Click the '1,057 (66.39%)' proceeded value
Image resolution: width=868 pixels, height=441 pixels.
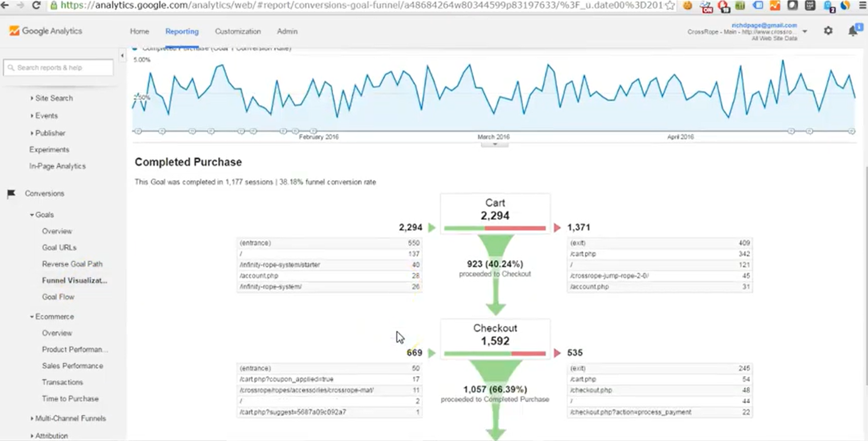tap(495, 389)
